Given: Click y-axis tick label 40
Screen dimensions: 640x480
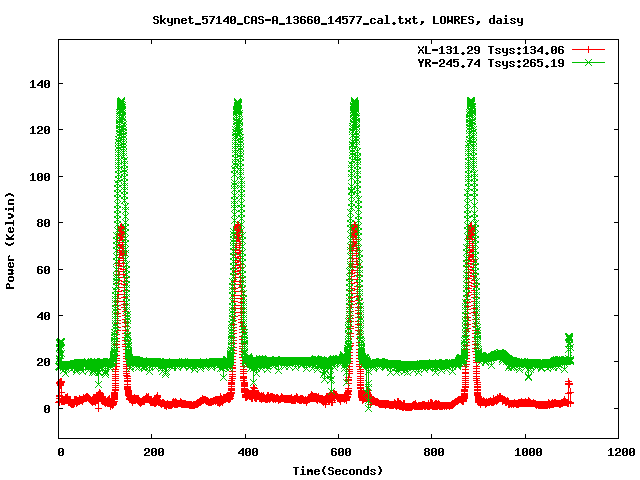Looking at the screenshot, I should (x=43, y=316).
